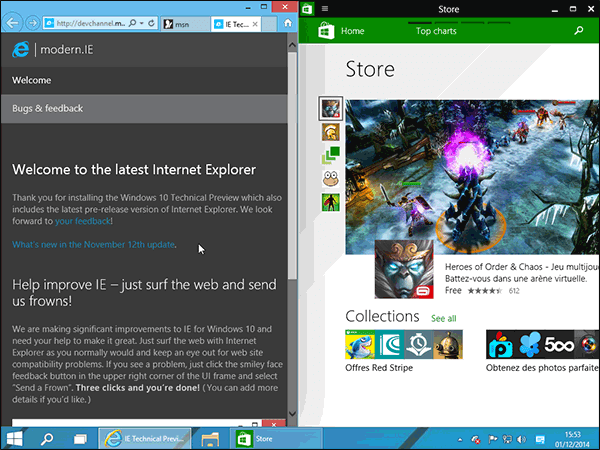Open the notifications tray icon

pyautogui.click(x=540, y=439)
